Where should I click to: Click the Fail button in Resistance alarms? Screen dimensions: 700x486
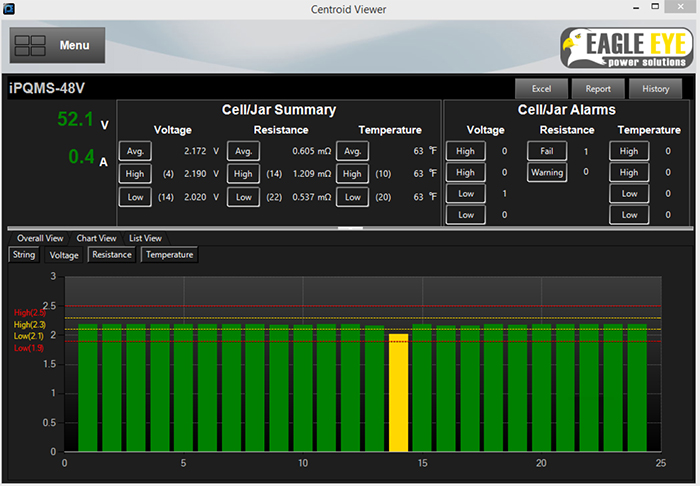[547, 151]
